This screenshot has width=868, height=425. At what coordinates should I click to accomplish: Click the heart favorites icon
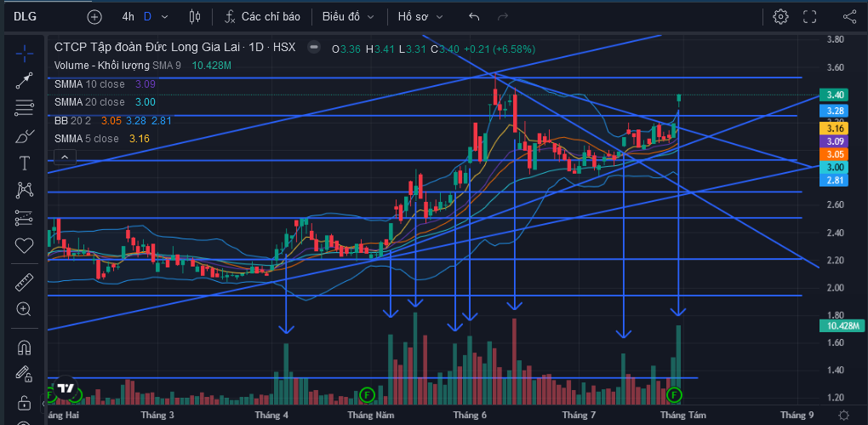(24, 245)
